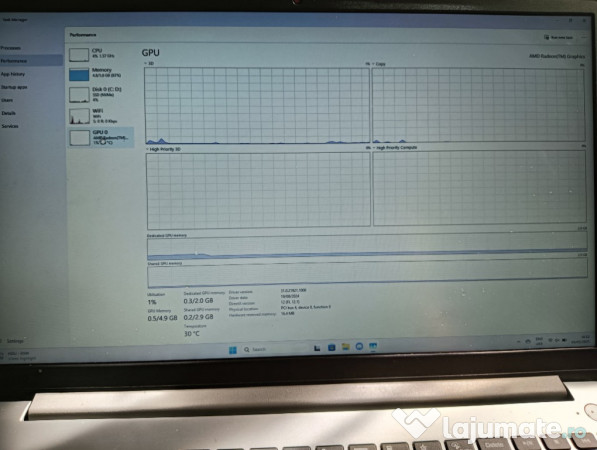
Task: Click the Run new task icon
Action: [546, 37]
